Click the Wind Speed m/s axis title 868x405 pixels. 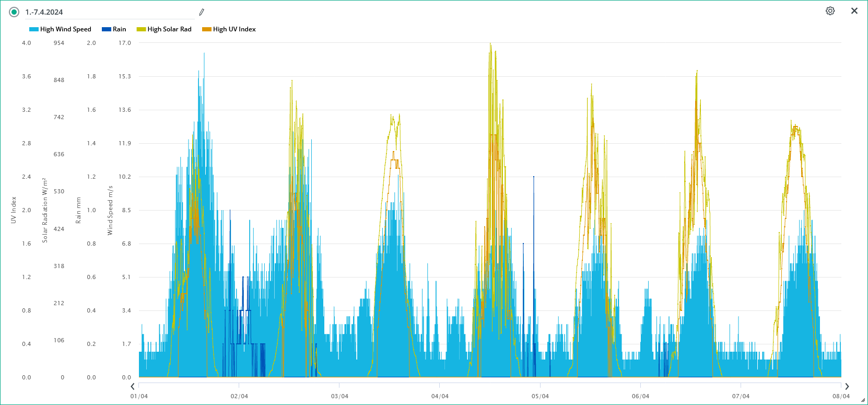110,210
